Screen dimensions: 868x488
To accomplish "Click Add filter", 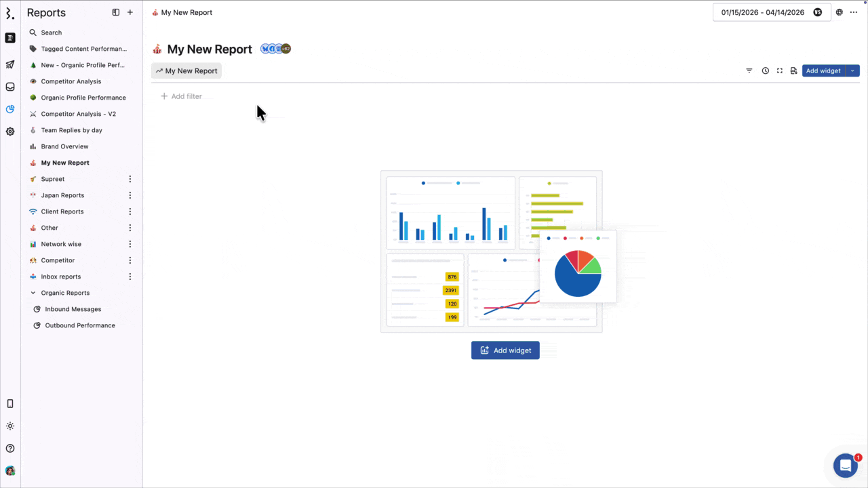I will pos(181,96).
